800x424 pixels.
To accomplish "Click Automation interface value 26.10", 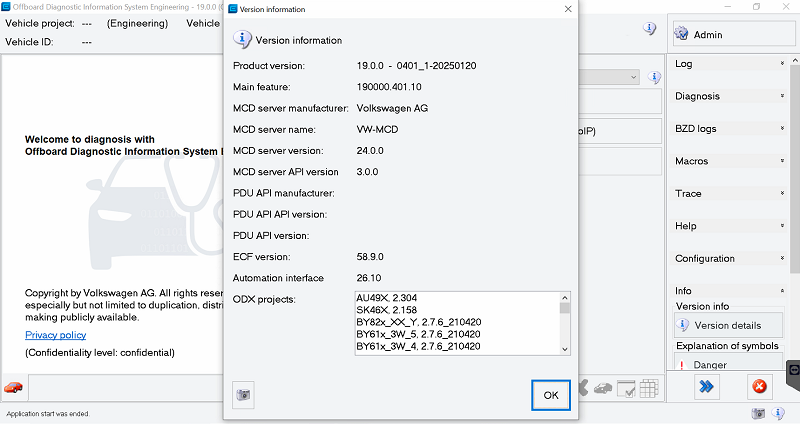I will (x=369, y=278).
